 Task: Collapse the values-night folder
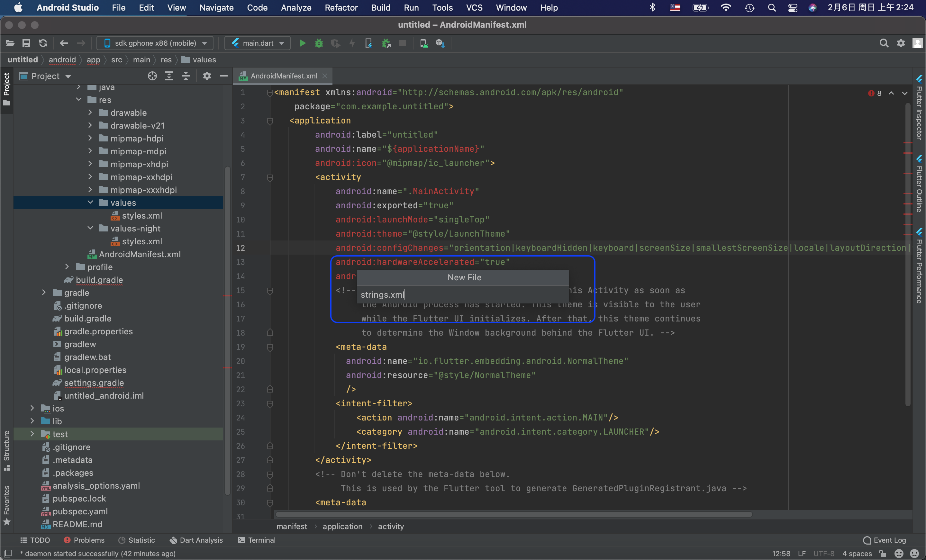pyautogui.click(x=90, y=228)
